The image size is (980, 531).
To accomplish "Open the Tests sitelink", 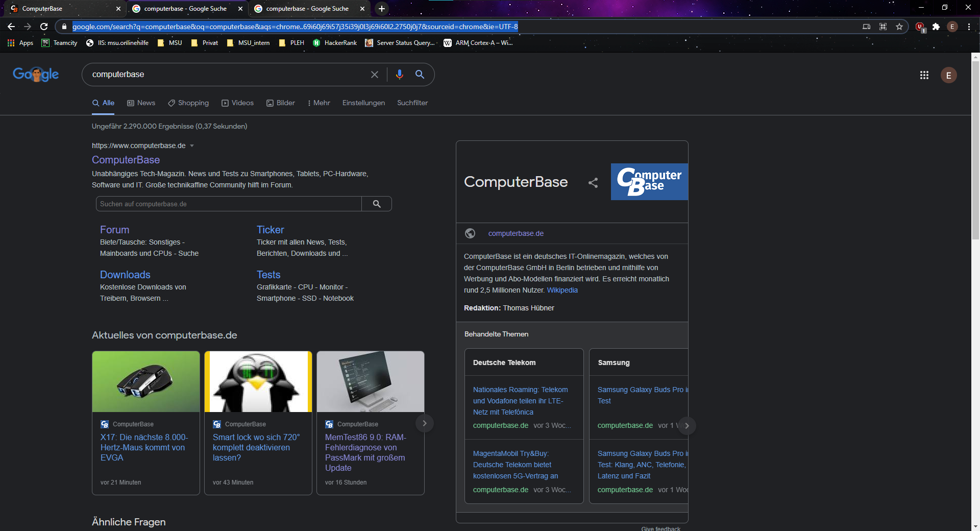I will (268, 275).
